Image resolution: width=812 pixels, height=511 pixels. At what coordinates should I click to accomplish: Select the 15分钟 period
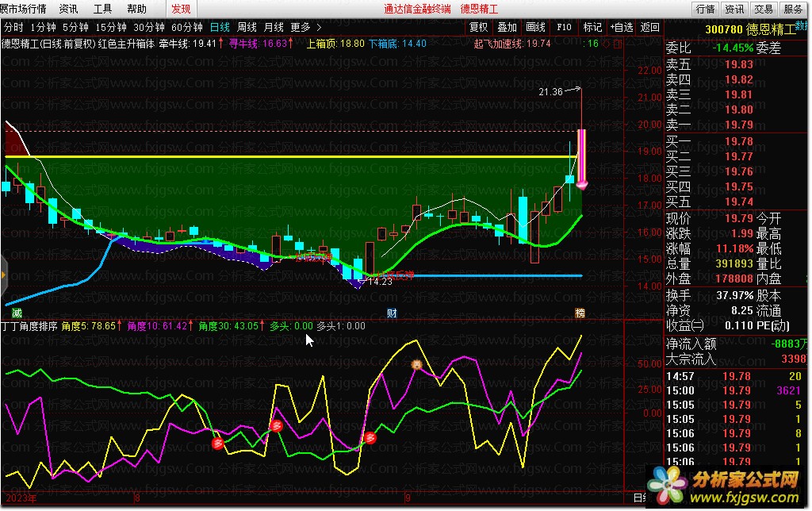pyautogui.click(x=111, y=28)
